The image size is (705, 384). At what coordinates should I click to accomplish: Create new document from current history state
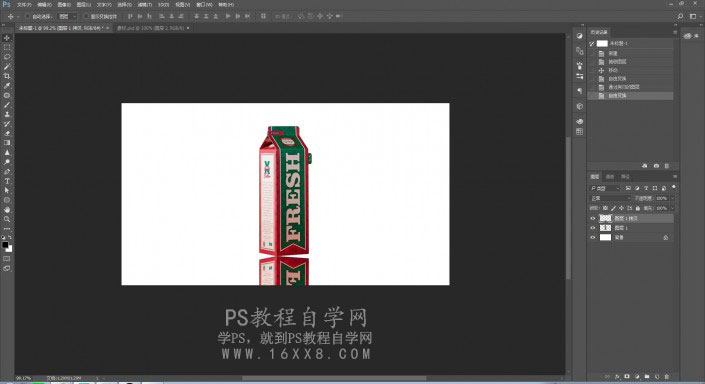[645, 166]
